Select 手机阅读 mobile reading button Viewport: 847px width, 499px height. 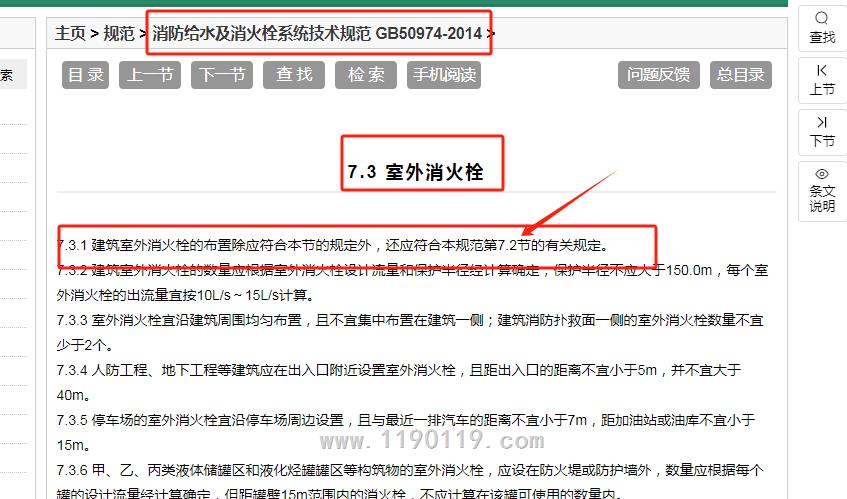pyautogui.click(x=445, y=75)
